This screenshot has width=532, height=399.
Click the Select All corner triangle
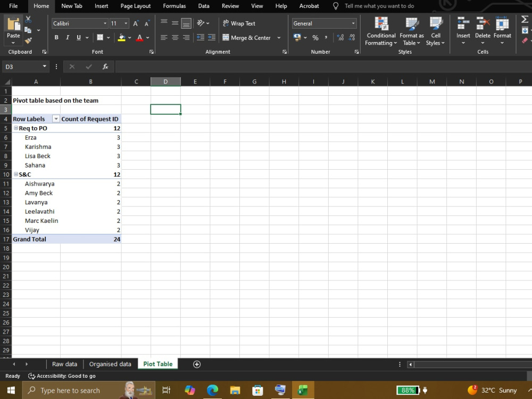6,82
